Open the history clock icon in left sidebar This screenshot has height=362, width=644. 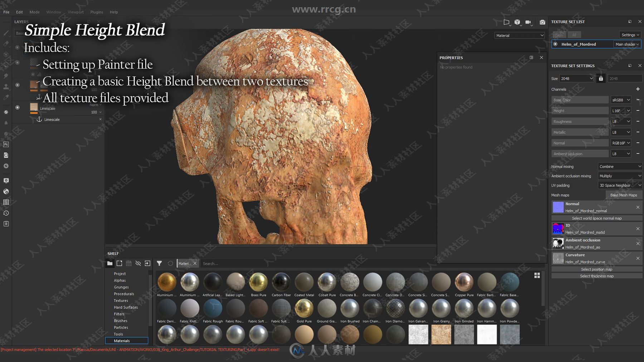coord(6,213)
